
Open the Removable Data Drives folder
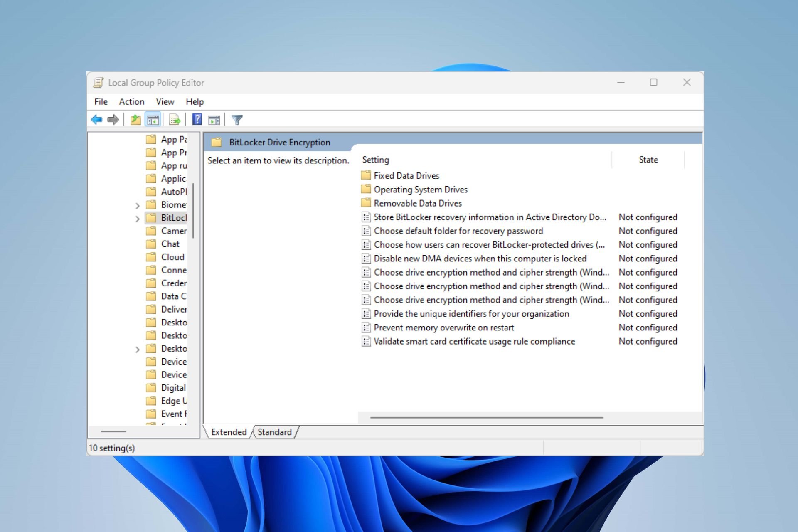tap(418, 203)
